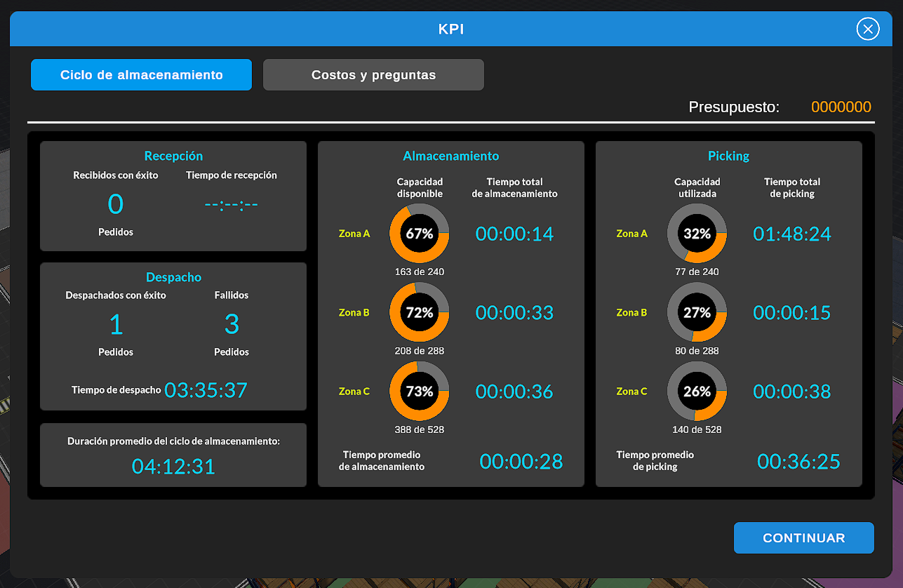
Task: Click Duración promedio del ciclo label
Action: tap(173, 441)
